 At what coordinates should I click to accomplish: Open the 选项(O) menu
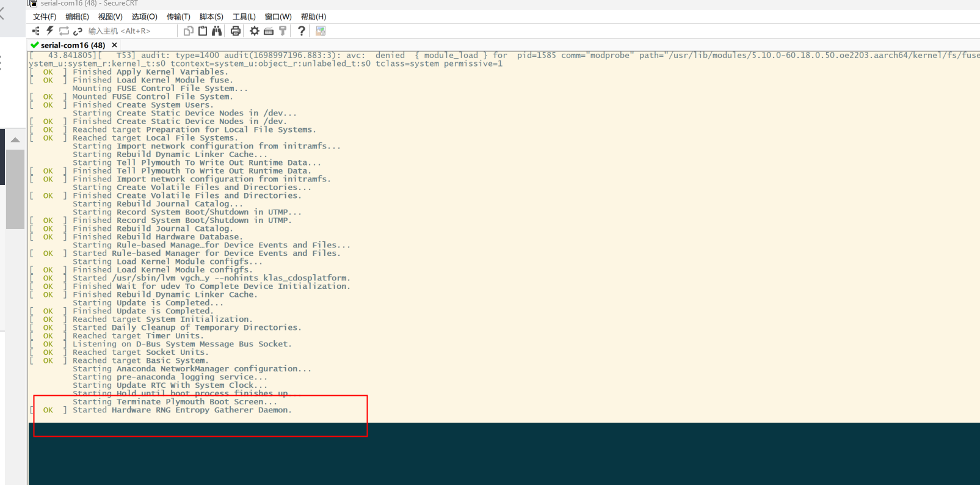145,16
